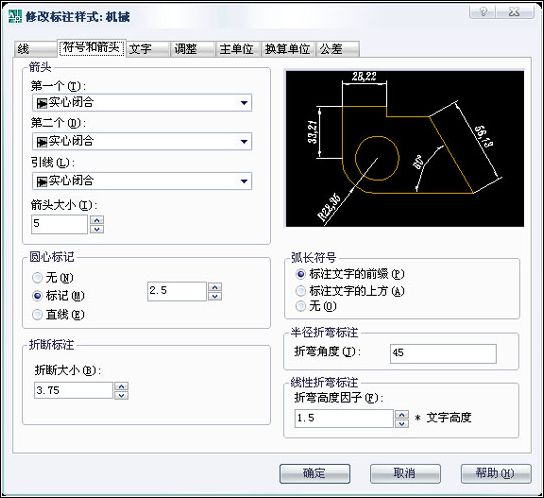Screen dimensions: 544x498
Task: Increase arrow size with up spinner
Action: point(97,220)
